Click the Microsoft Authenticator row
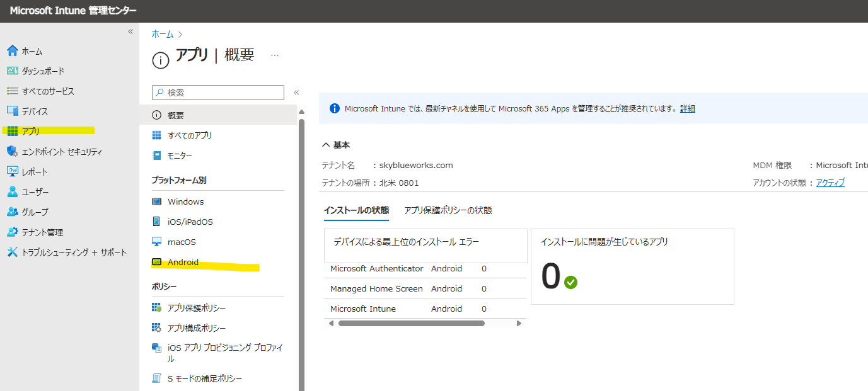The height and width of the screenshot is (391, 868). pyautogui.click(x=425, y=269)
